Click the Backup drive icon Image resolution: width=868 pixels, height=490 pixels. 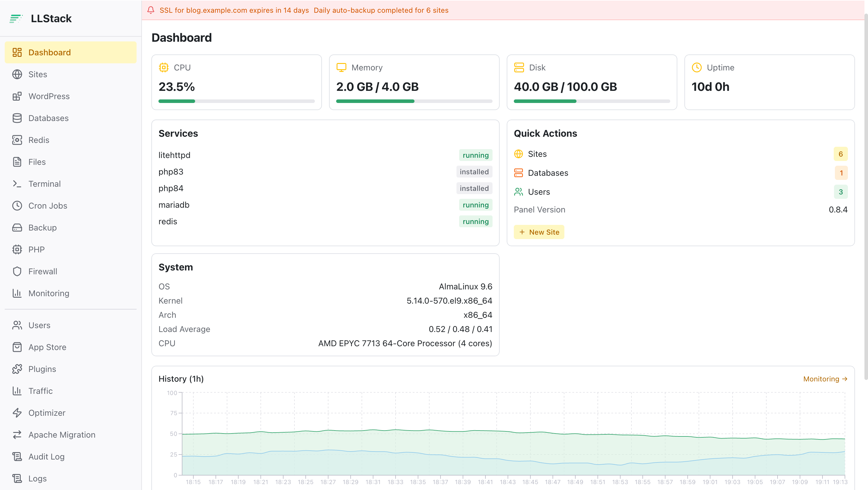point(17,228)
